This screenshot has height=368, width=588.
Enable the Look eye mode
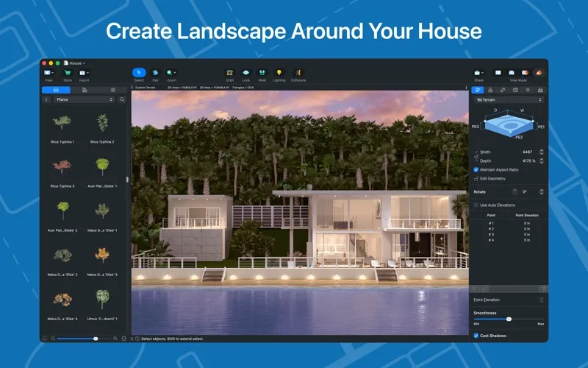[x=246, y=73]
